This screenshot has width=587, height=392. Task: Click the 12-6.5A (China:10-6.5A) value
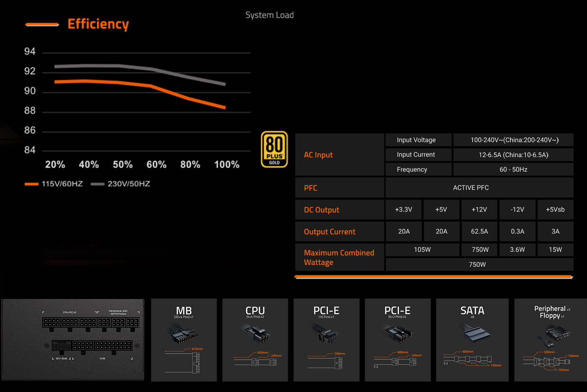tap(514, 155)
